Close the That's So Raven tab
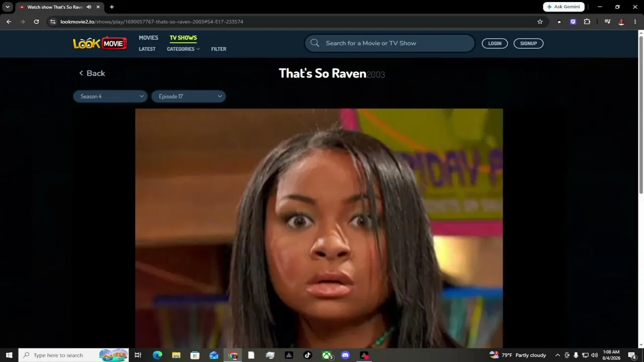Image resolution: width=644 pixels, height=362 pixels. (x=99, y=7)
